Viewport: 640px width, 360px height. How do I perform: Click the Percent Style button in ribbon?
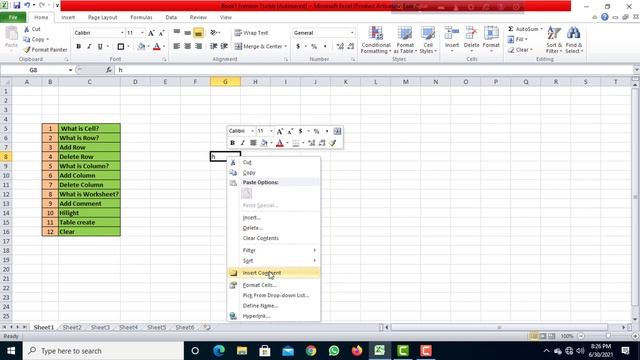[x=314, y=47]
